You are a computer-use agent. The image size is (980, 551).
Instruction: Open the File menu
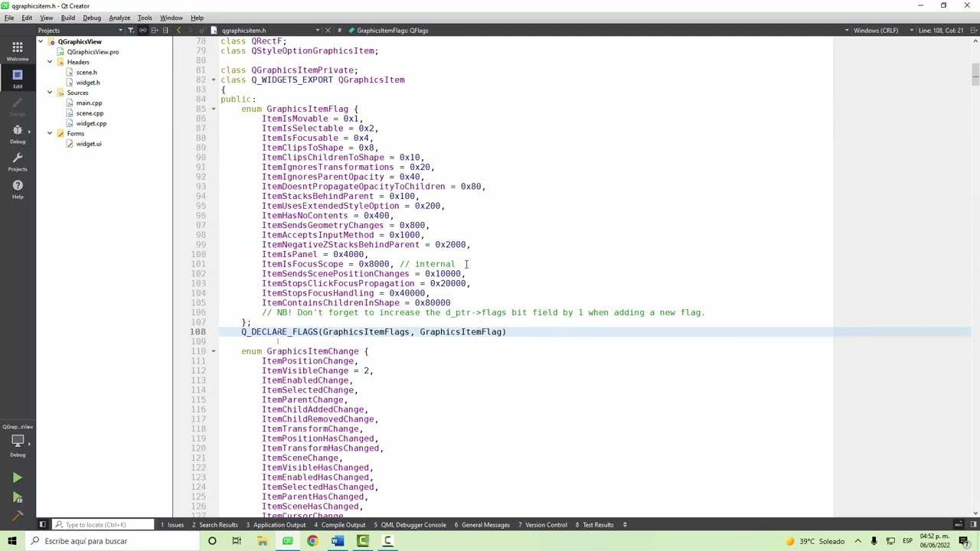pyautogui.click(x=9, y=18)
